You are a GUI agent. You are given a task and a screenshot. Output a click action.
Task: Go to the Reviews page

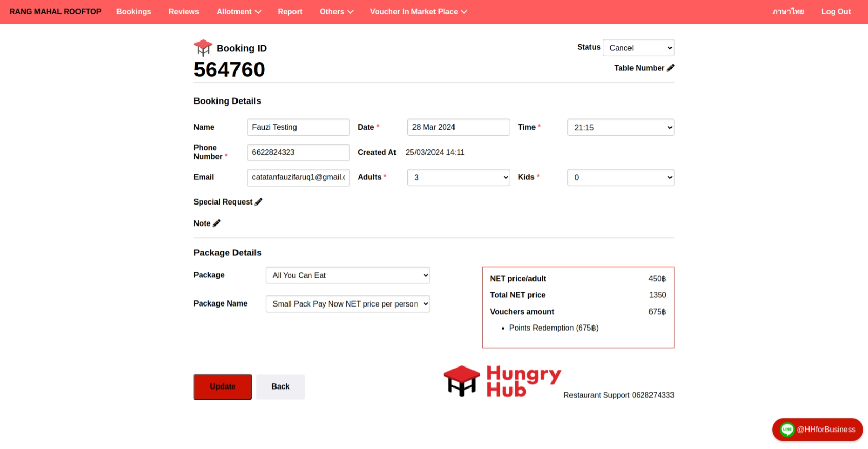click(x=184, y=12)
